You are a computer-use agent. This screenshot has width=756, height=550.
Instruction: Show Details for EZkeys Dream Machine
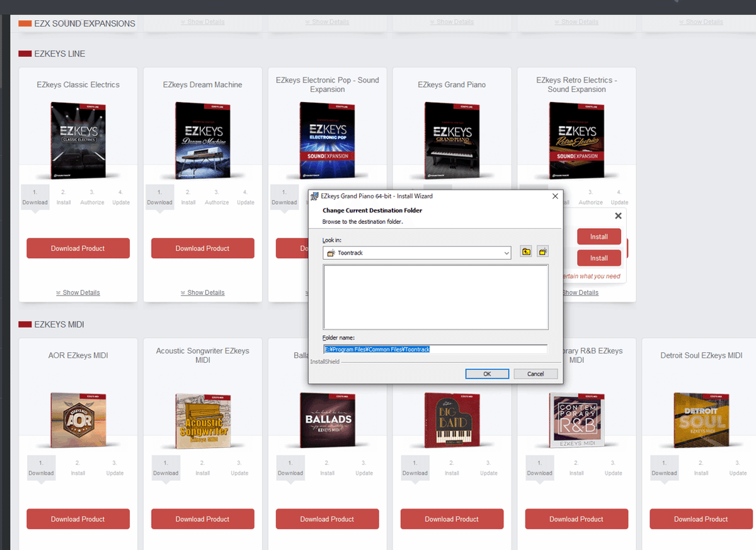point(203,292)
